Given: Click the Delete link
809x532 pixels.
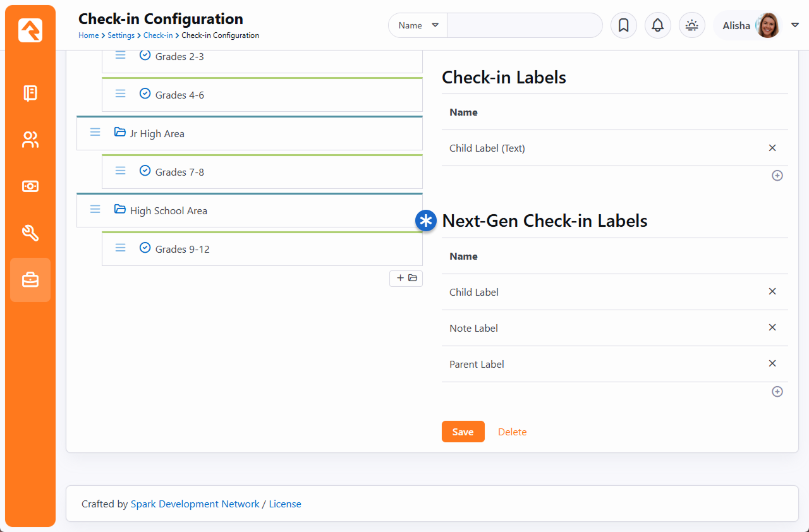Looking at the screenshot, I should tap(512, 432).
